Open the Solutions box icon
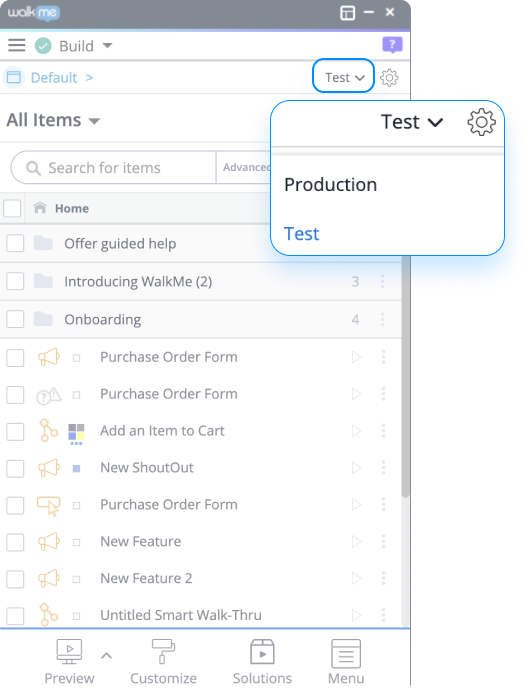 [x=262, y=652]
